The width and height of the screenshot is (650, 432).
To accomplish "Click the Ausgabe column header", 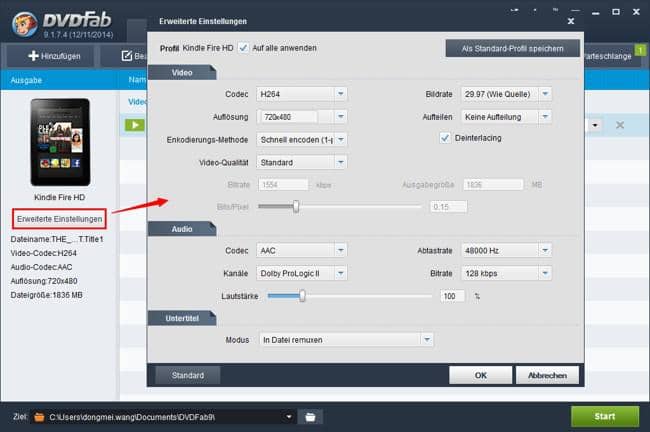I will [26, 80].
